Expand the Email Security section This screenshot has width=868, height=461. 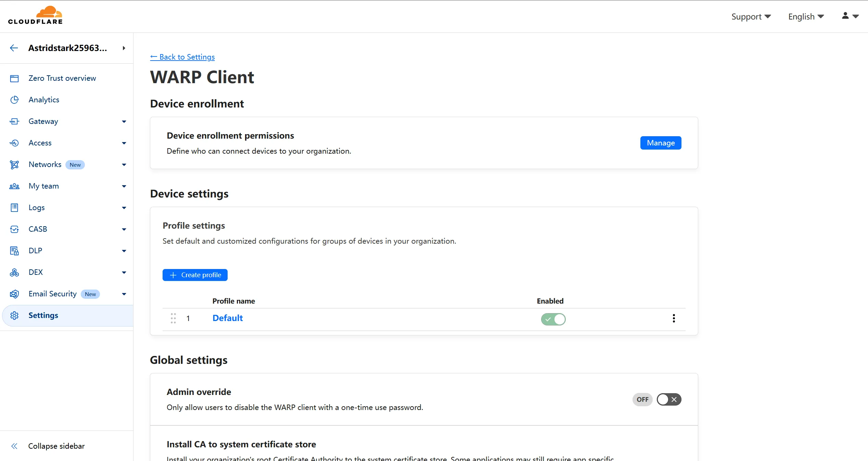click(x=124, y=294)
